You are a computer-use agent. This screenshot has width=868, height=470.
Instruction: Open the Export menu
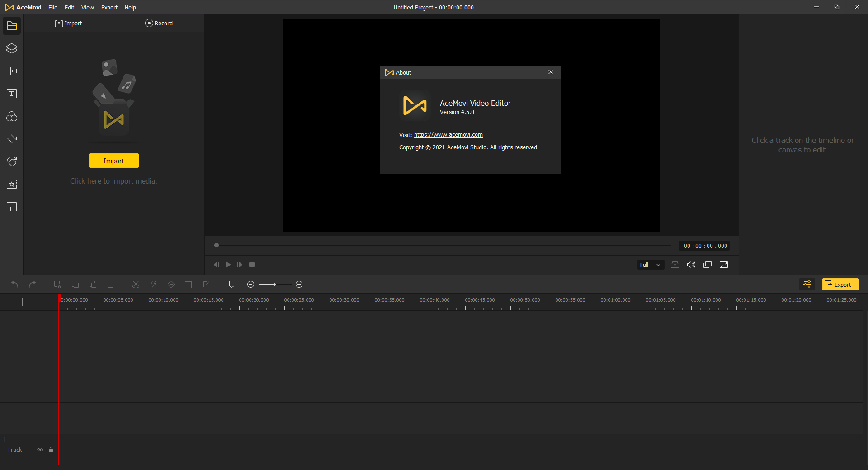109,7
